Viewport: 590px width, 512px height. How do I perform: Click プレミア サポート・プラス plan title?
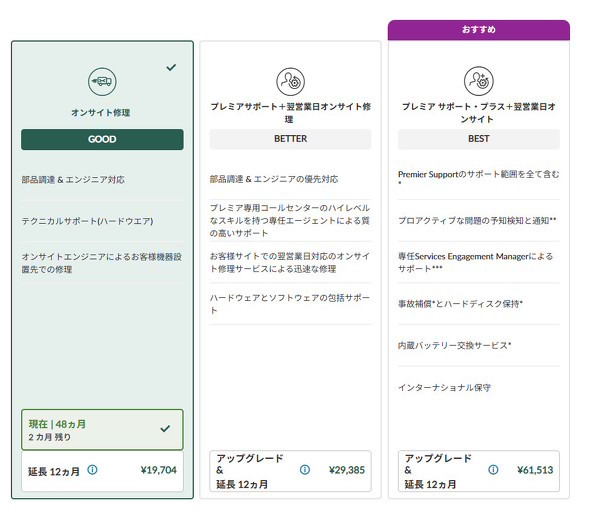coord(478,113)
